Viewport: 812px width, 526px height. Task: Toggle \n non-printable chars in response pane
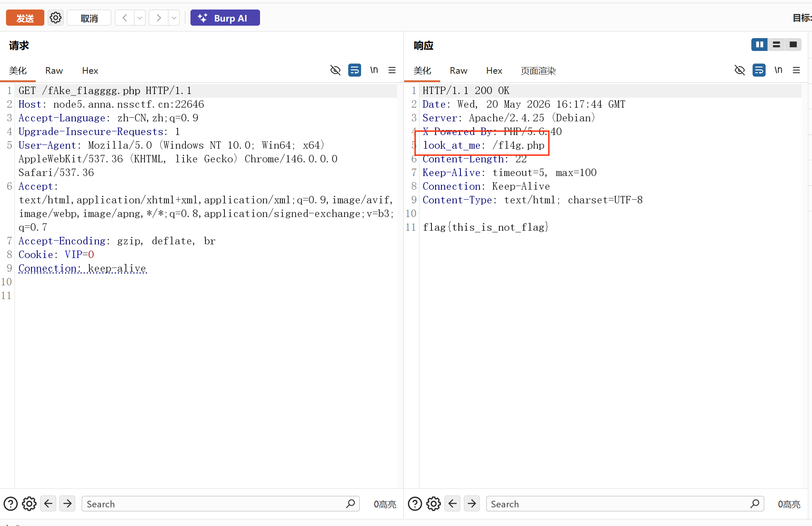778,70
